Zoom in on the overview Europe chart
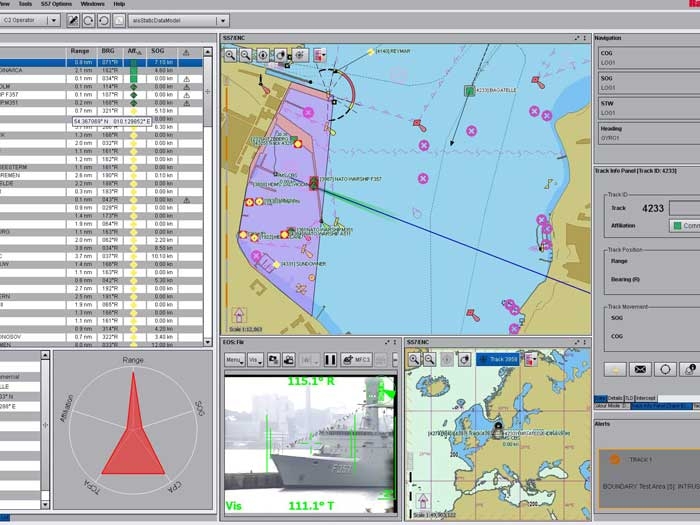Viewport: 700px width, 525px height. [414, 359]
